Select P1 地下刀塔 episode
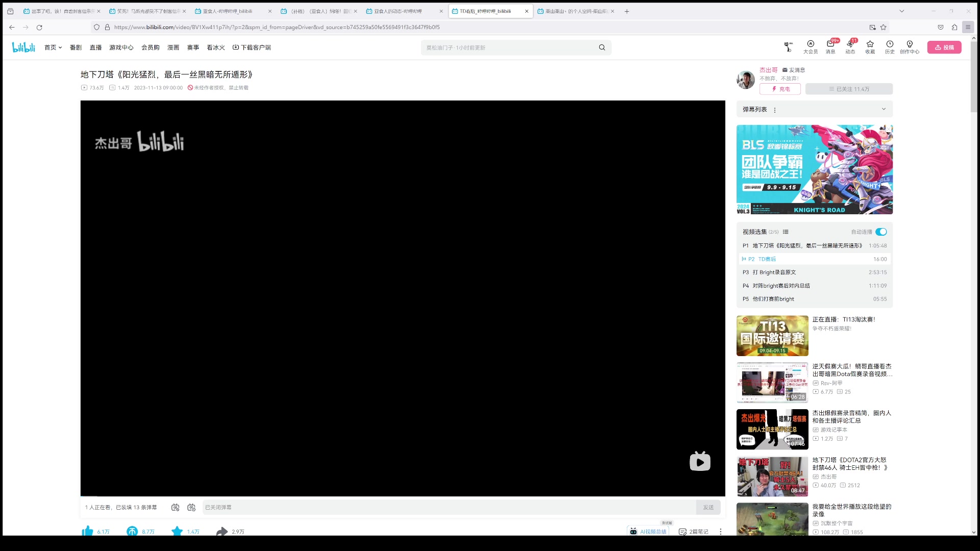Screen dimensions: 980x551 (x=814, y=245)
